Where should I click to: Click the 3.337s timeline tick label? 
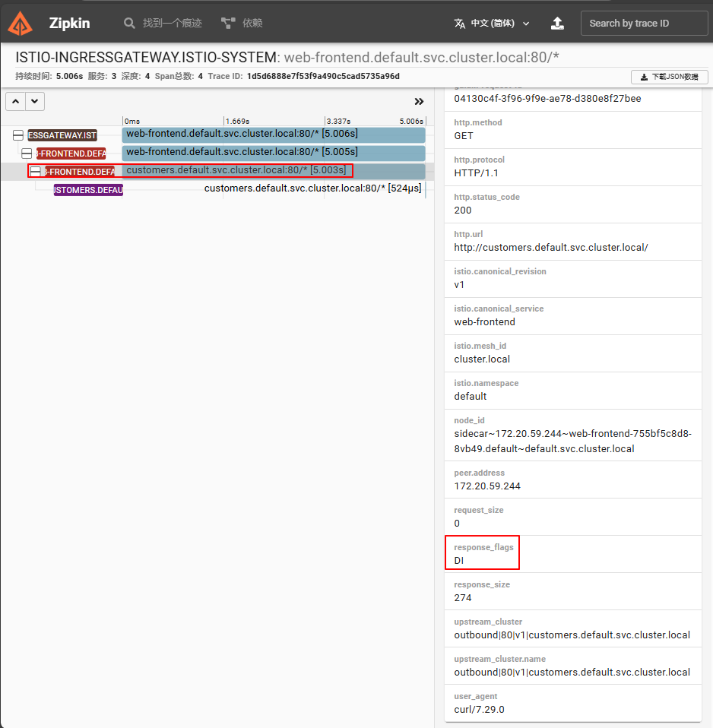pyautogui.click(x=338, y=121)
